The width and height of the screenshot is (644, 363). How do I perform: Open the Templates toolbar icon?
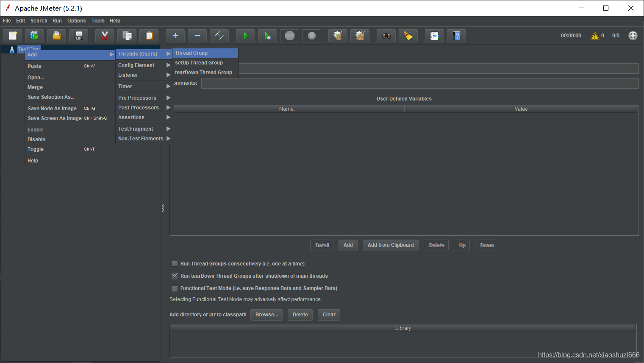pos(35,36)
